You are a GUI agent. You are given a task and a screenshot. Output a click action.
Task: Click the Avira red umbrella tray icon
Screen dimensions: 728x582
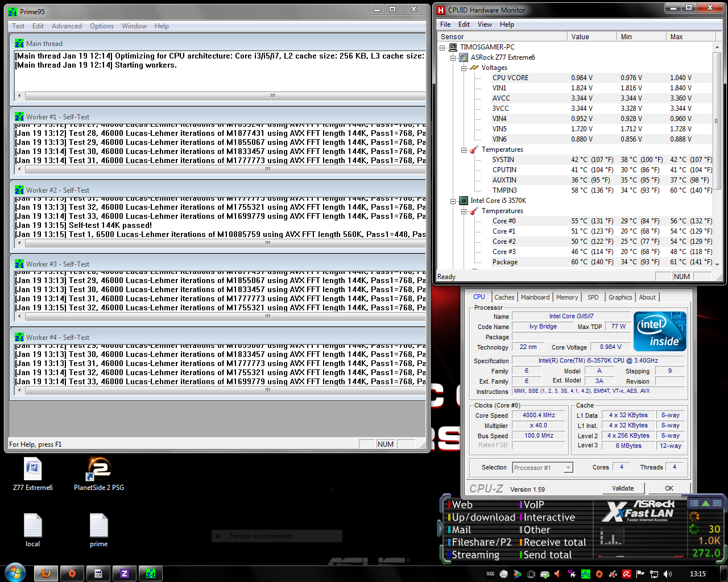pyautogui.click(x=627, y=574)
